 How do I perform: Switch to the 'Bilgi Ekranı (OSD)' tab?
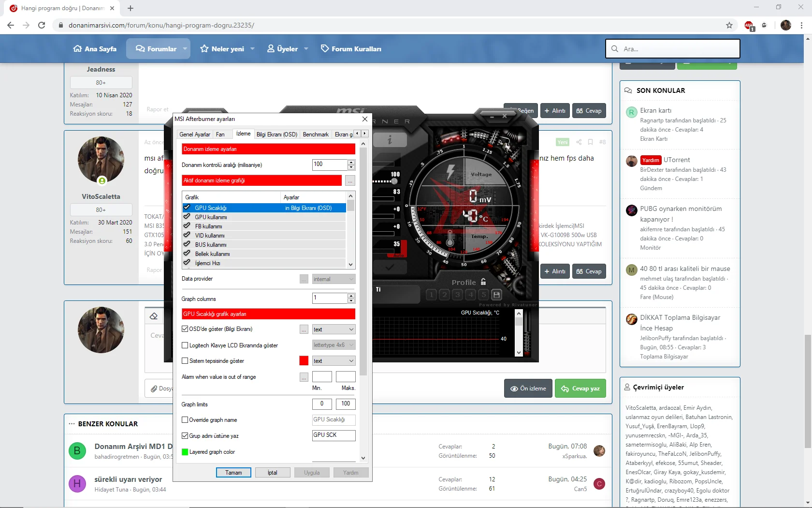click(277, 134)
